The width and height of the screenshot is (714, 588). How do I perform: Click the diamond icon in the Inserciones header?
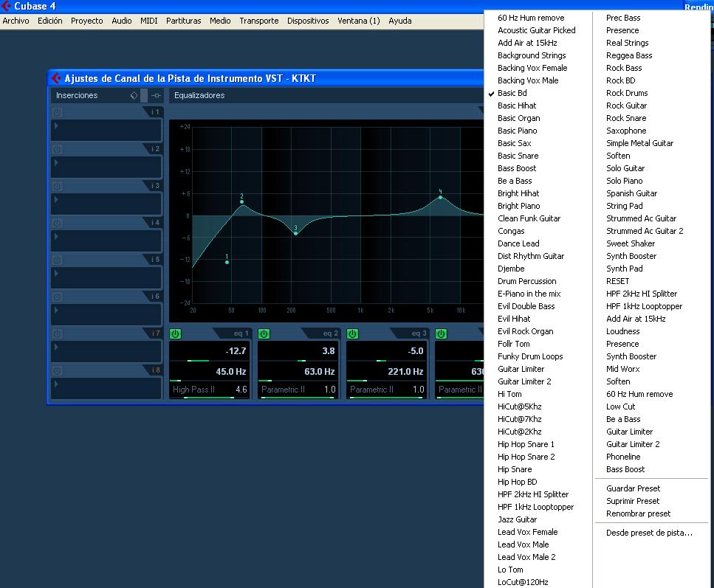[x=134, y=96]
